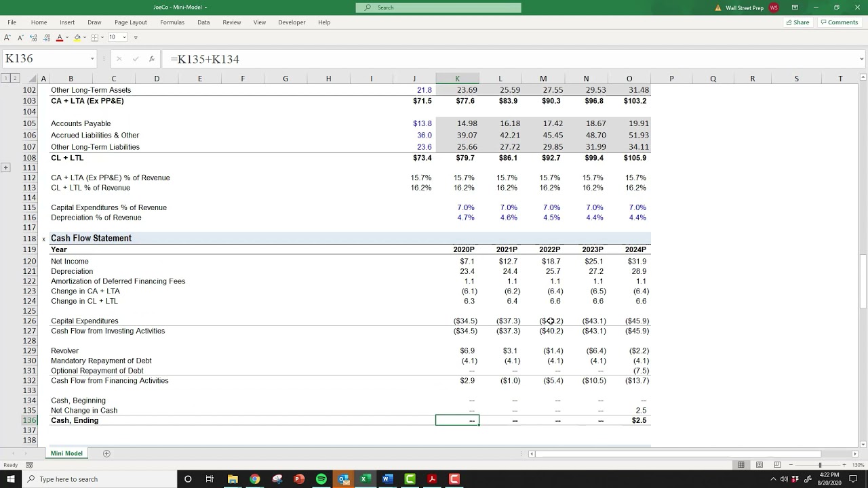This screenshot has width=868, height=488.
Task: Open the font size 10 combo box
Action: (117, 37)
